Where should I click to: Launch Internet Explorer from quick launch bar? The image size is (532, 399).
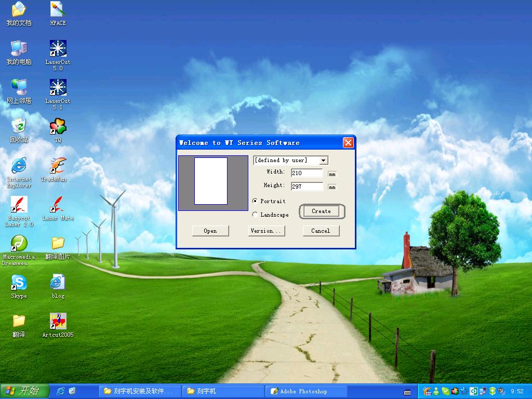click(x=61, y=391)
